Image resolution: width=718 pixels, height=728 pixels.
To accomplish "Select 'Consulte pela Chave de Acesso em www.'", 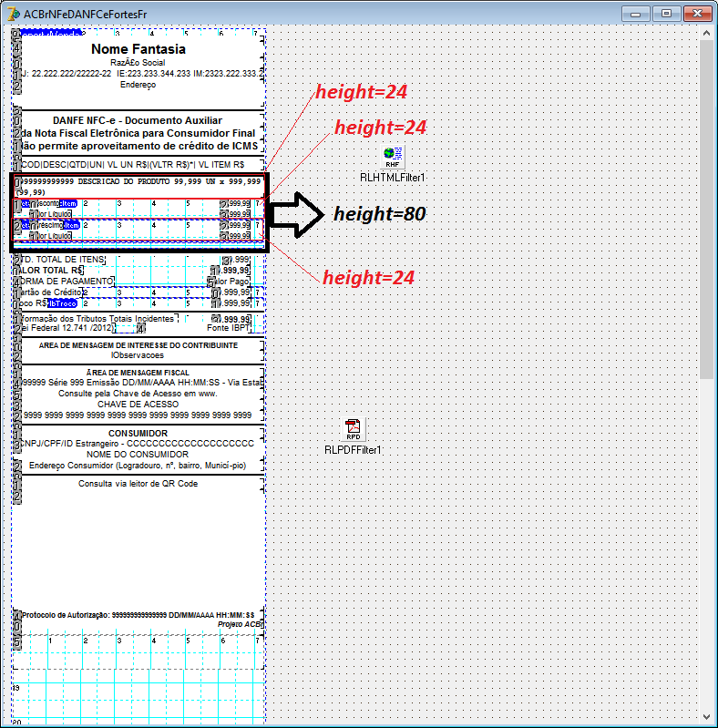I will [138, 394].
